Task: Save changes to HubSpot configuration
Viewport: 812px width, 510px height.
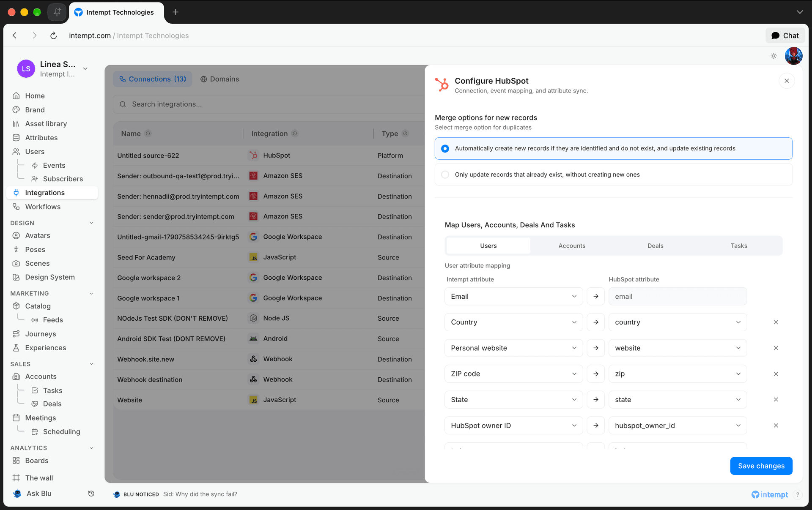Action: tap(761, 466)
